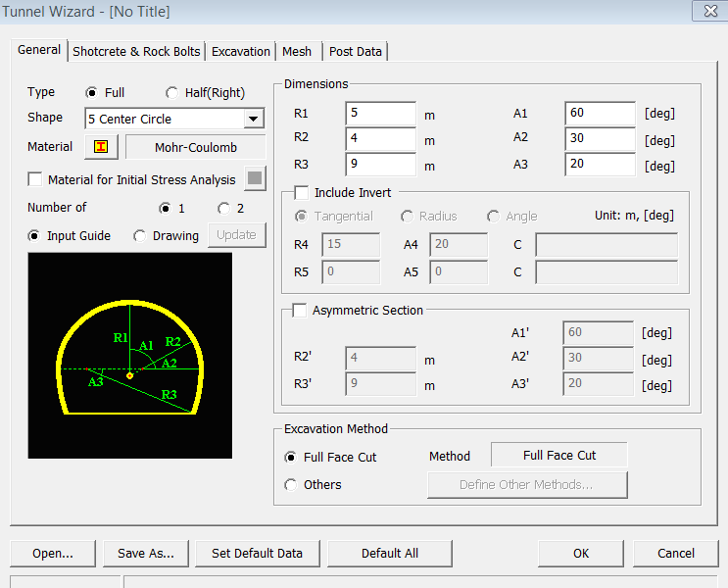Toggle Material for Initial Stress Analysis checkbox

(x=36, y=179)
